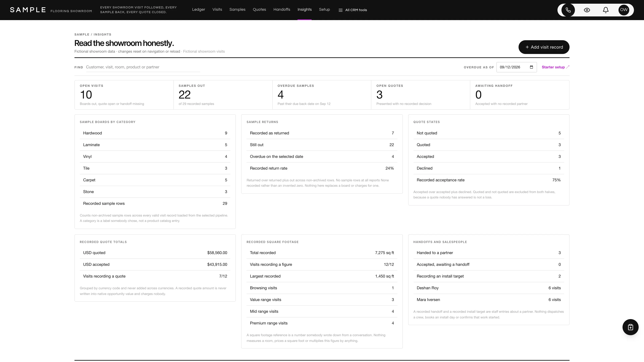Click Handed to a partner row
Screen dimensions: 644x362
(x=489, y=253)
